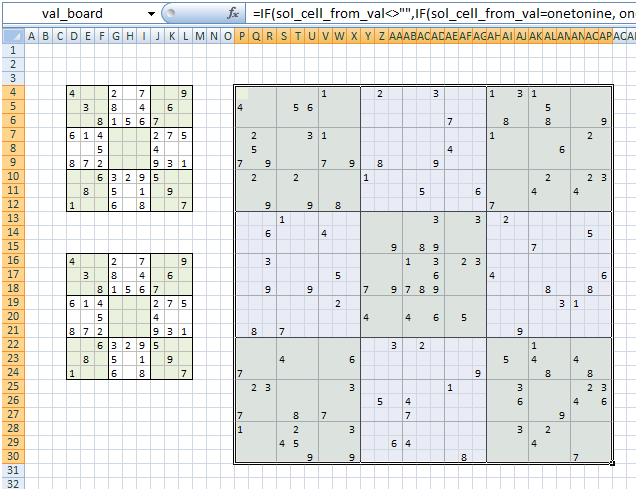Select row 1 header

coord(13,50)
